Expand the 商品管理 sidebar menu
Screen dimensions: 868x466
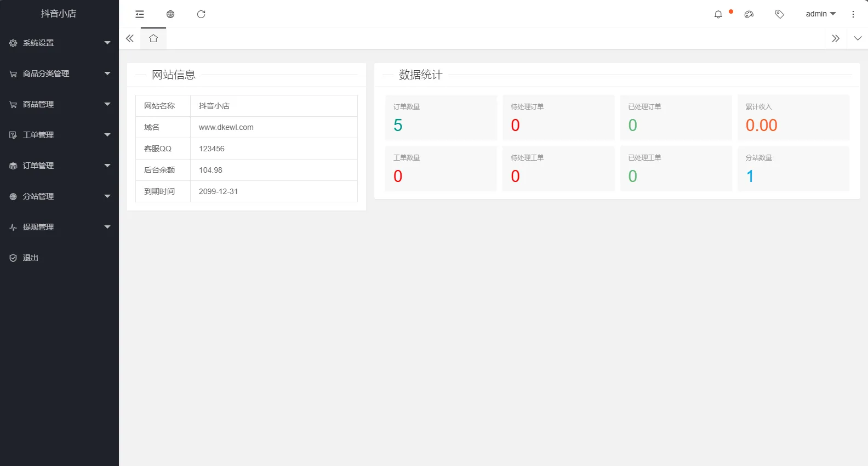59,104
